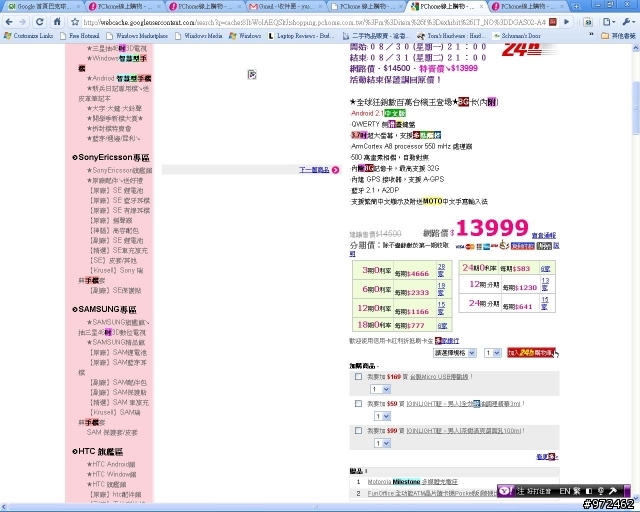Open Windows Media bookmark

199,36
